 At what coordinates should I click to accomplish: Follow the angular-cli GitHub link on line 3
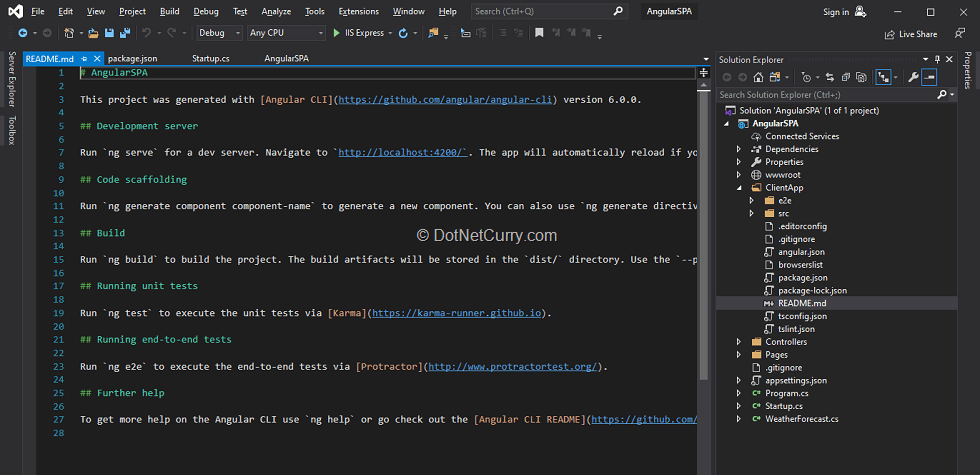[446, 99]
